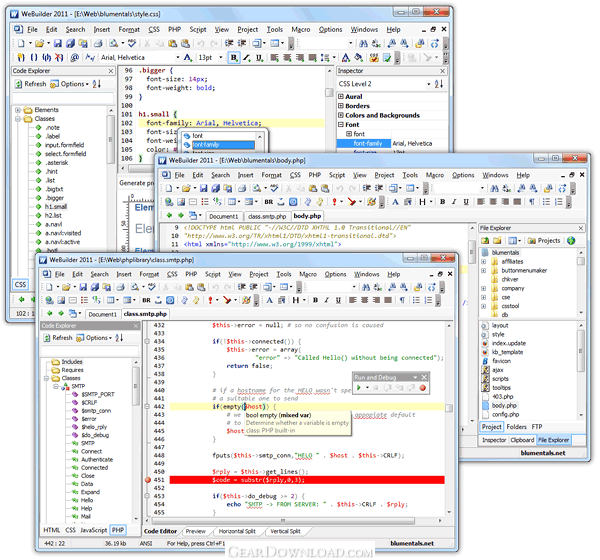Select JavaScript tab in Code Explorer
Screen dimensions: 600x560
93,530
